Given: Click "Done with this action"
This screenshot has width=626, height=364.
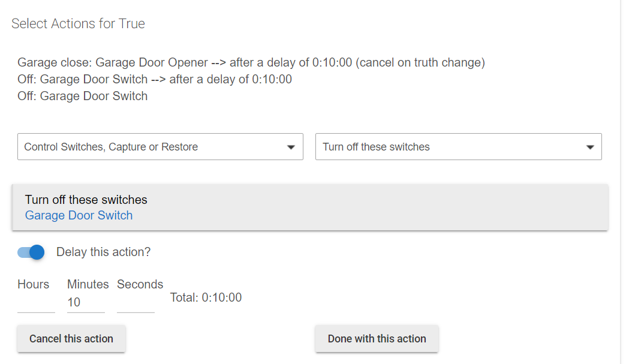Looking at the screenshot, I should pos(377,338).
